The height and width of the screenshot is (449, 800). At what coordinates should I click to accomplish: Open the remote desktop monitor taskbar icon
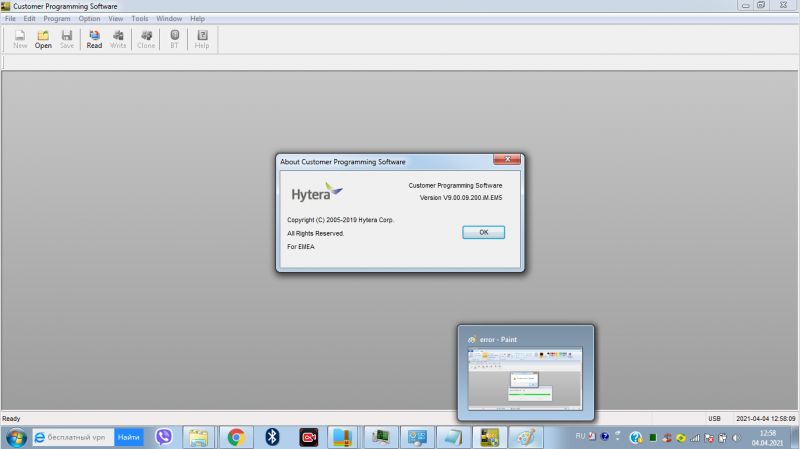(417, 437)
